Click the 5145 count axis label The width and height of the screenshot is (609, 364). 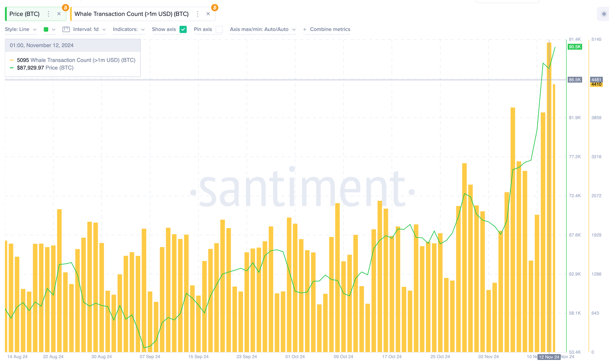pos(596,39)
